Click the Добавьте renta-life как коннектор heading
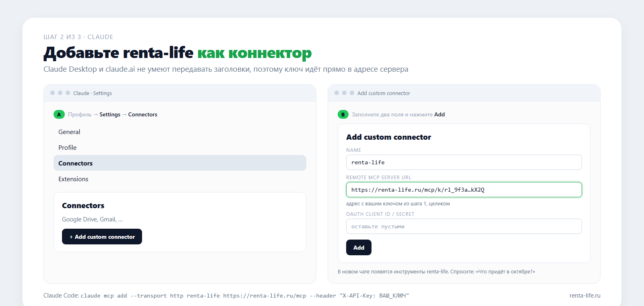The width and height of the screenshot is (644, 306). (178, 53)
